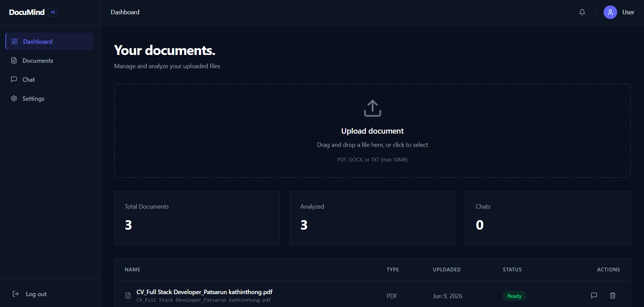The height and width of the screenshot is (307, 644).
Task: Click the PDF type cell
Action: [392, 296]
